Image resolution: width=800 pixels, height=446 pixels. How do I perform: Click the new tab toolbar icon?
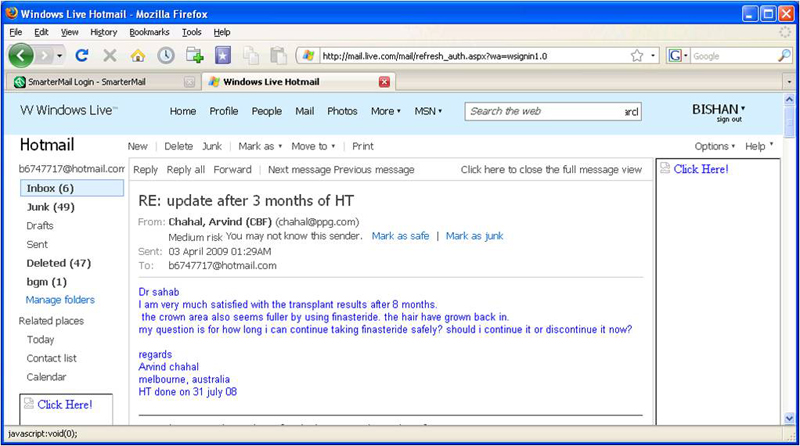click(x=195, y=56)
